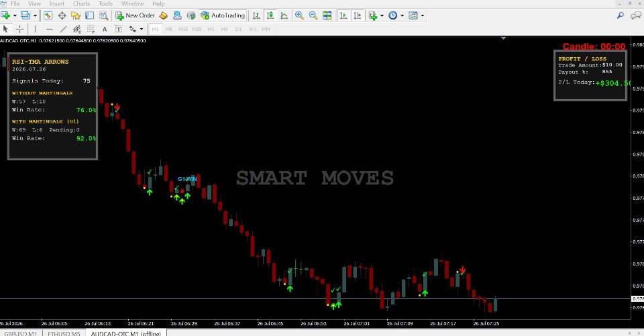Toggle the AutoTrading button
Viewport: 644px width, 336px height.
(223, 15)
